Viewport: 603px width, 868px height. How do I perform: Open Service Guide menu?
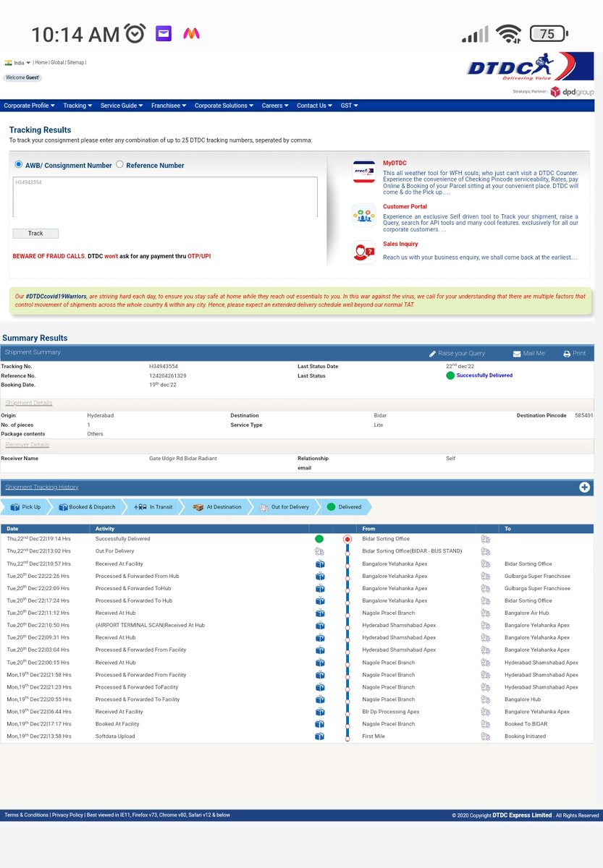click(122, 106)
